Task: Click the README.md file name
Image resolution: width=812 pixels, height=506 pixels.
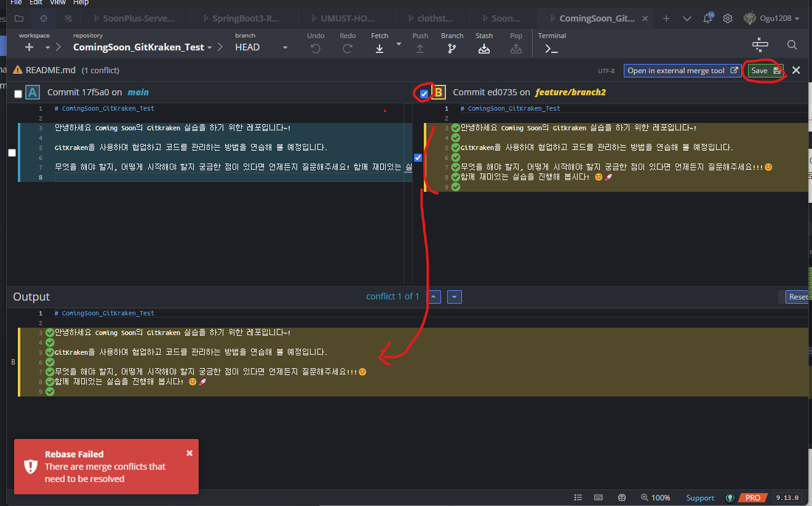Action: tap(51, 70)
